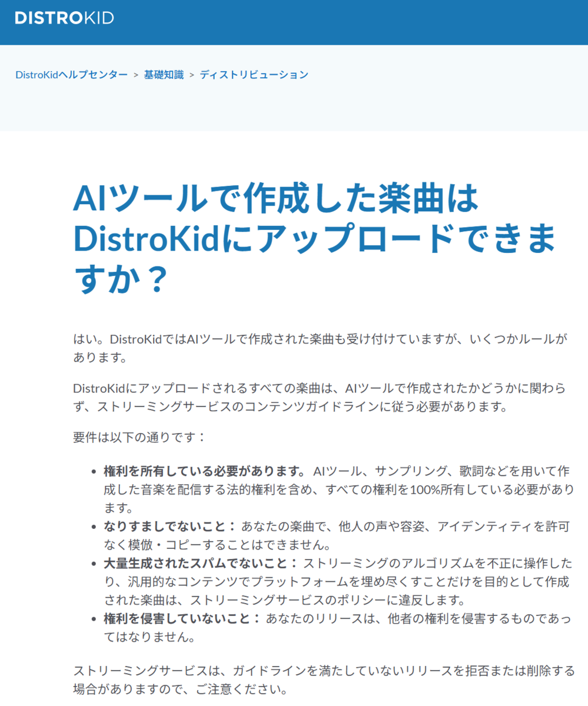Click the article title AIツールで作成した楽曲は
The width and height of the screenshot is (588, 706).
pos(315,238)
